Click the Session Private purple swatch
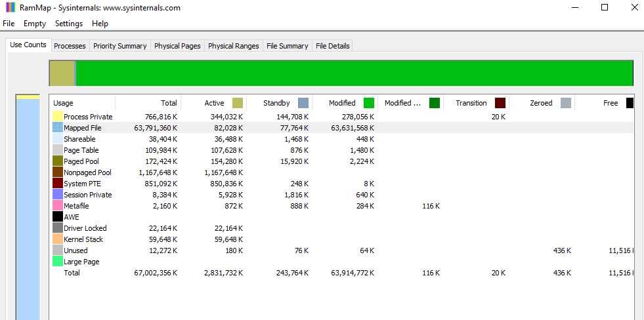 [58, 195]
